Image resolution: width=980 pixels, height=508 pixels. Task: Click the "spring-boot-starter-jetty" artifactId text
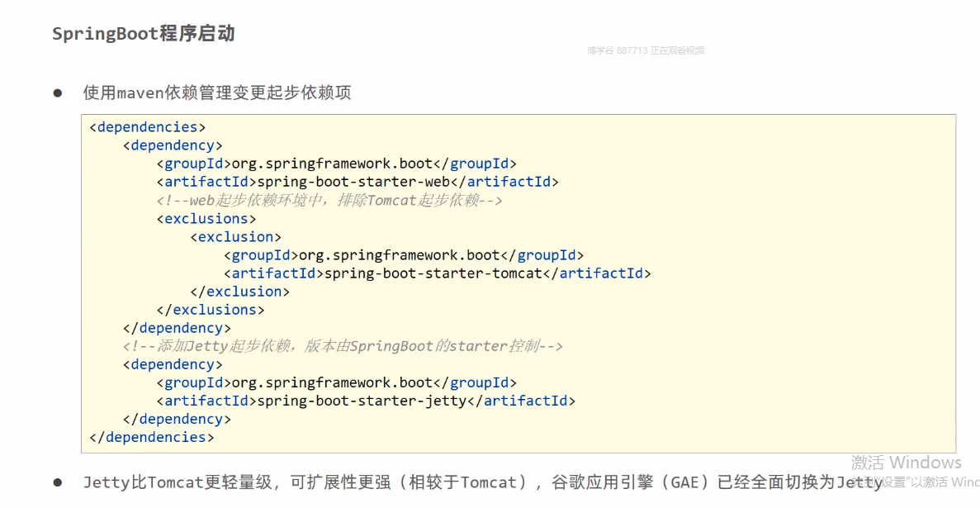click(x=362, y=401)
